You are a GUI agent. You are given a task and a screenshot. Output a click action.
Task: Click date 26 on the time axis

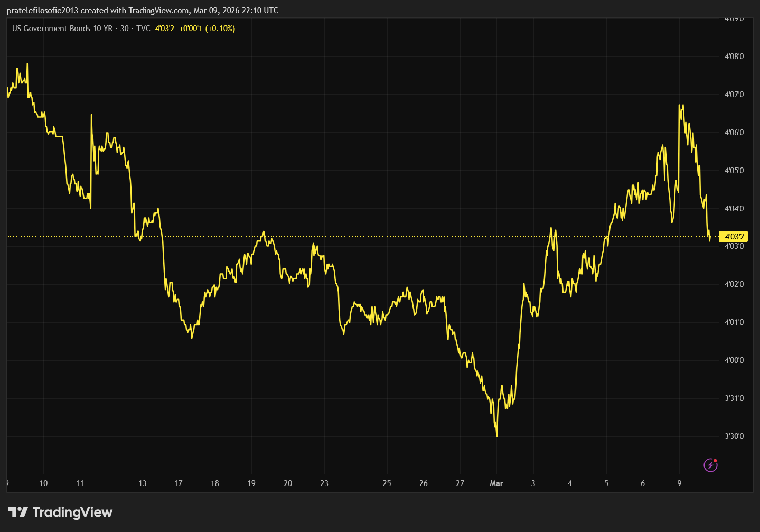coord(424,483)
